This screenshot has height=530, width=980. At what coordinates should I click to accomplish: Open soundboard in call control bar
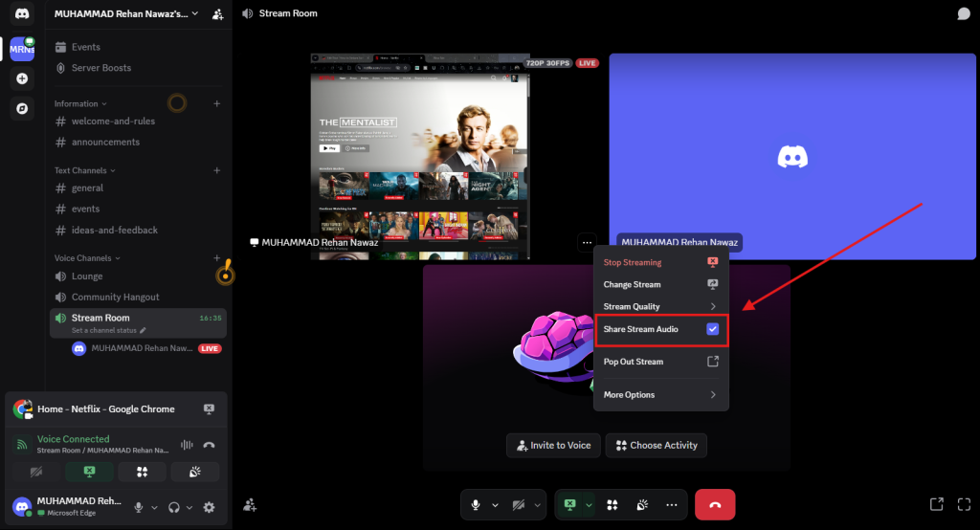[642, 505]
